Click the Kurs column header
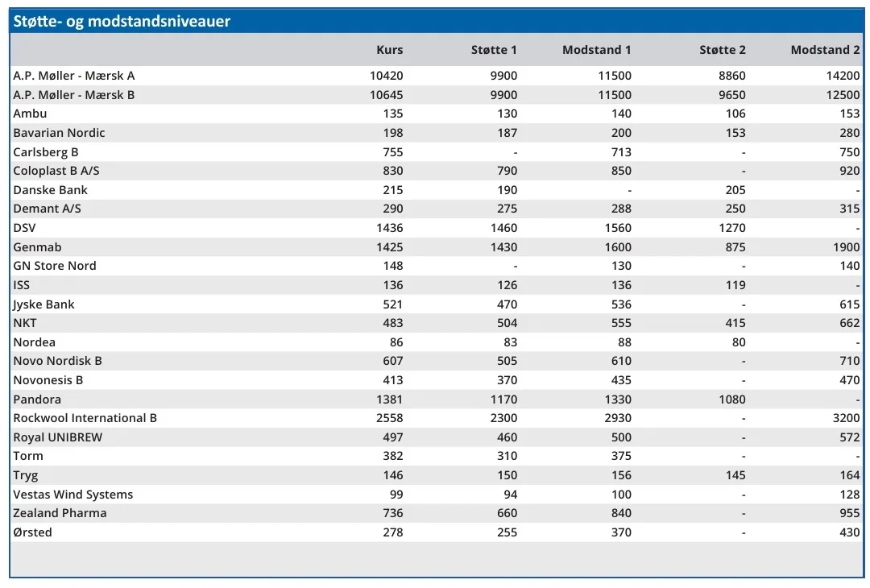The width and height of the screenshot is (870, 588). click(x=390, y=50)
